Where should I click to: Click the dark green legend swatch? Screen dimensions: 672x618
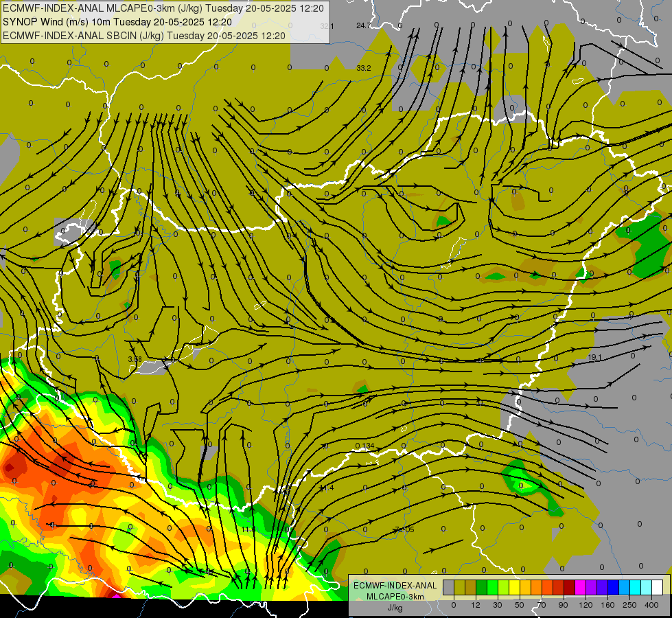coord(482,587)
